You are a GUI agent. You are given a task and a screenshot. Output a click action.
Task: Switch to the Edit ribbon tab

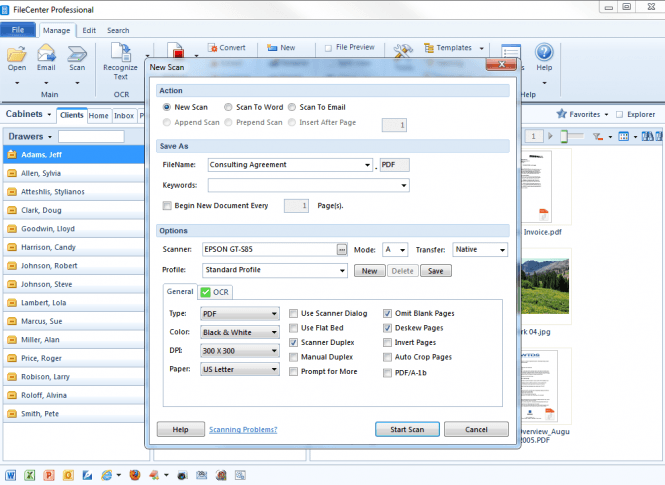(89, 30)
